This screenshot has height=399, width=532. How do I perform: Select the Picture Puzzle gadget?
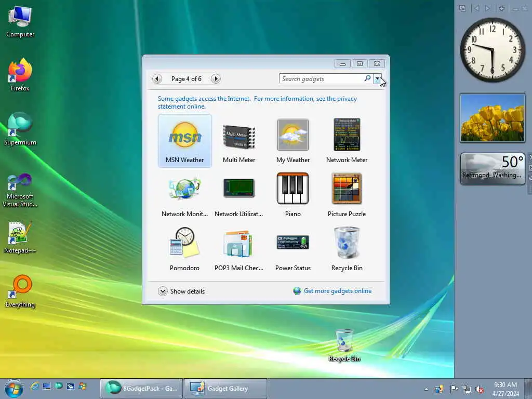pyautogui.click(x=347, y=195)
